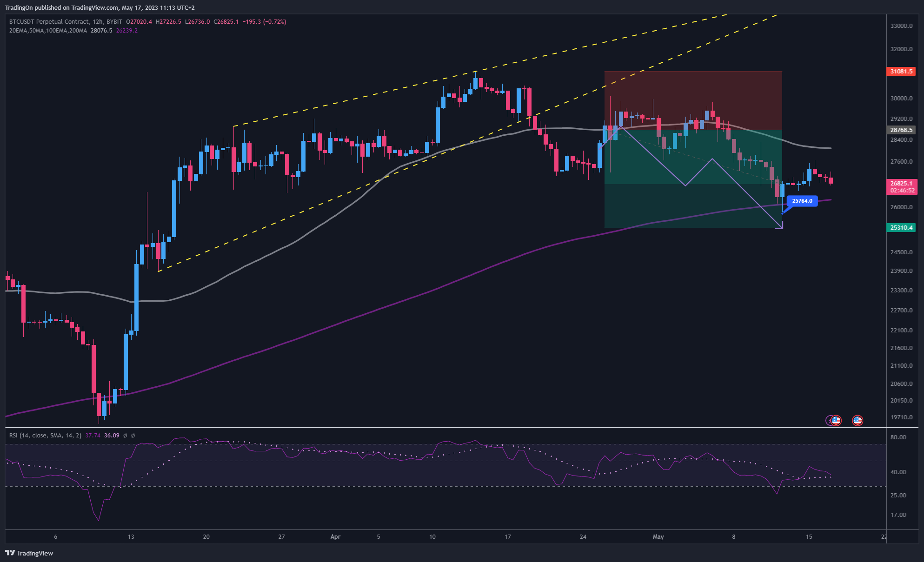Click the close value C26825.1 in the legend
The image size is (924, 562).
pos(226,22)
